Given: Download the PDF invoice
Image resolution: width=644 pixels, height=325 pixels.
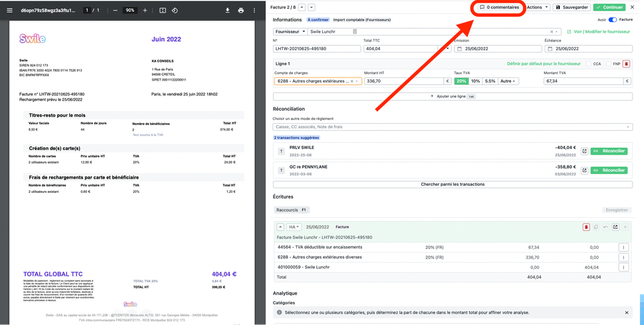Looking at the screenshot, I should point(228,10).
